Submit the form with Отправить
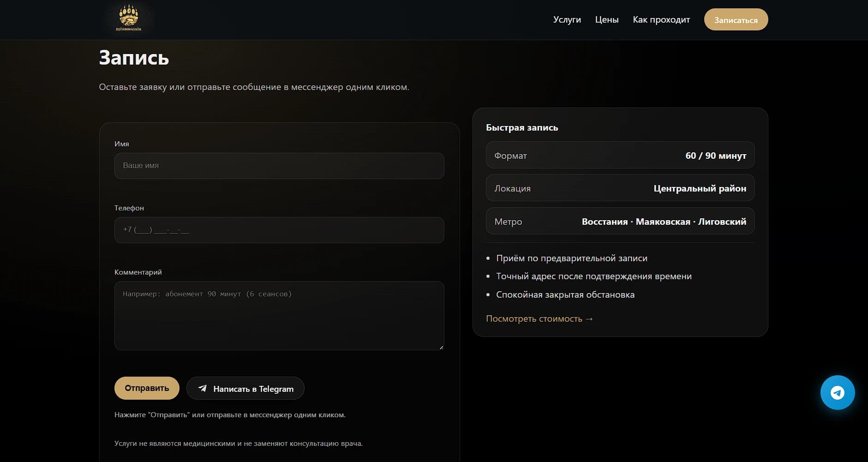Viewport: 868px width, 462px height. 147,388
